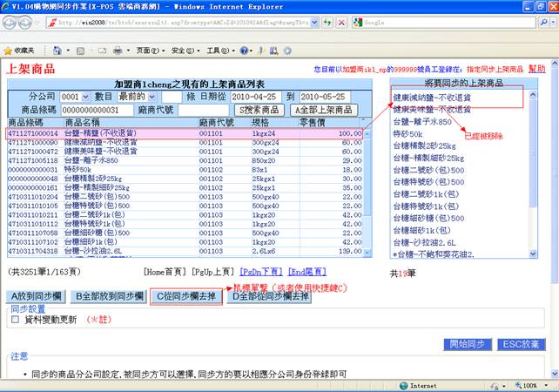Open the 分公司 0001 dropdown

pos(76,96)
